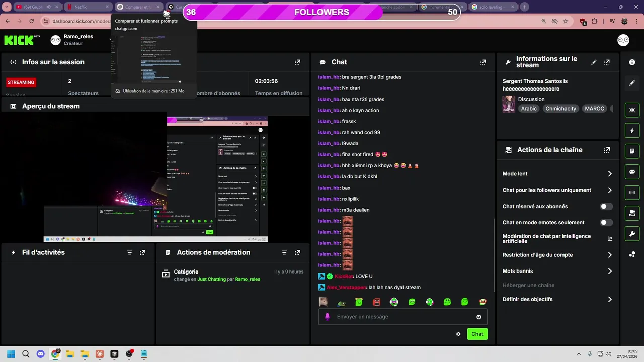The image size is (644, 362).
Task: Click the pencil edit icon in right sidebar
Action: point(632,83)
